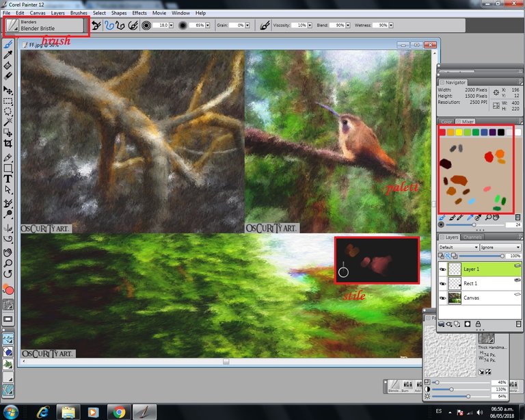The width and height of the screenshot is (525, 420).
Task: Select the Sample Color dropper in Mixer panel
Action: 470,218
